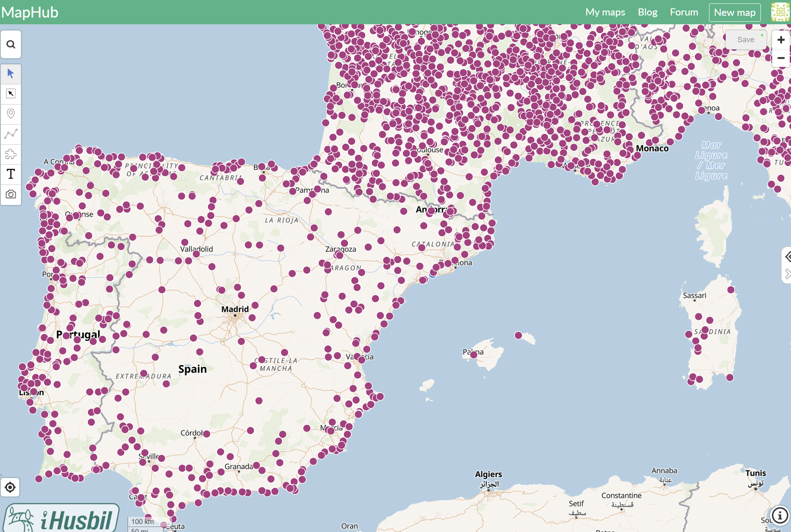Click the camera screenshot tool

click(11, 194)
